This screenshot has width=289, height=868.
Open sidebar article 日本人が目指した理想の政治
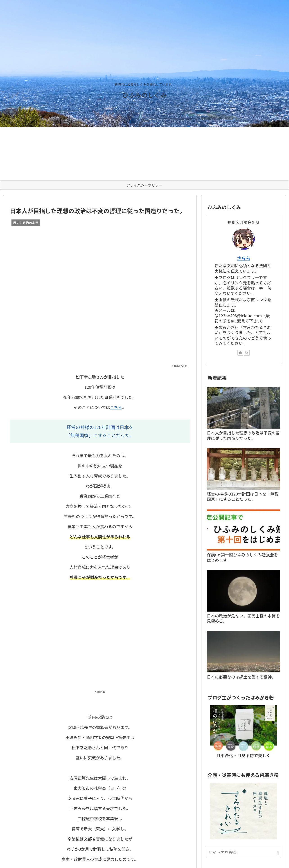pyautogui.click(x=243, y=436)
